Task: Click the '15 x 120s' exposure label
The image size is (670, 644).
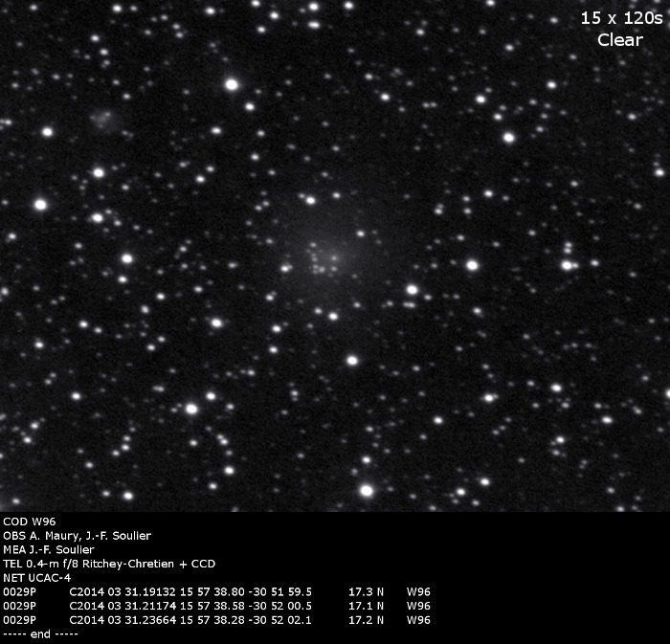Action: (622, 18)
